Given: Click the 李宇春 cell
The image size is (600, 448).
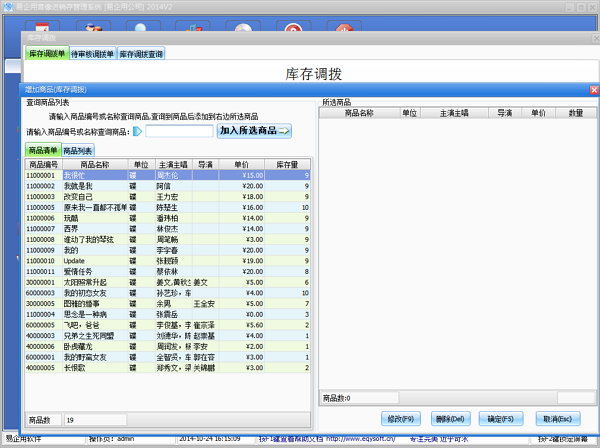Looking at the screenshot, I should pyautogui.click(x=174, y=250).
